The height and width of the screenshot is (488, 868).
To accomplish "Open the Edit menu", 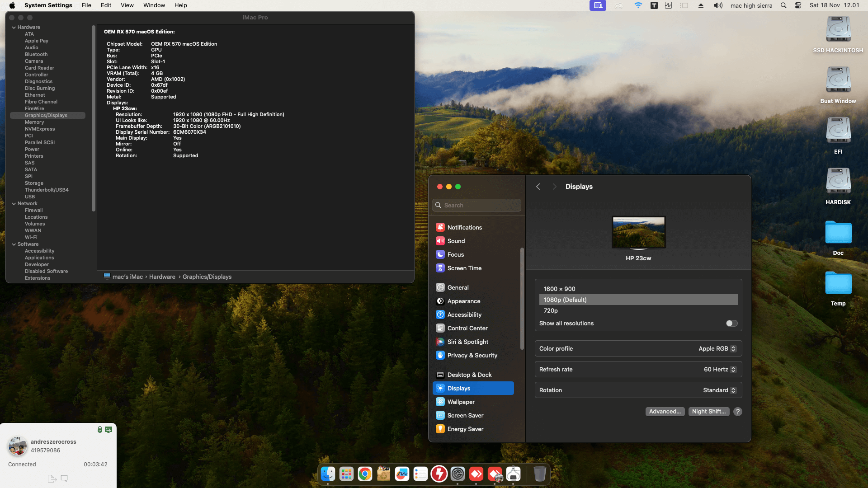I will [x=106, y=5].
